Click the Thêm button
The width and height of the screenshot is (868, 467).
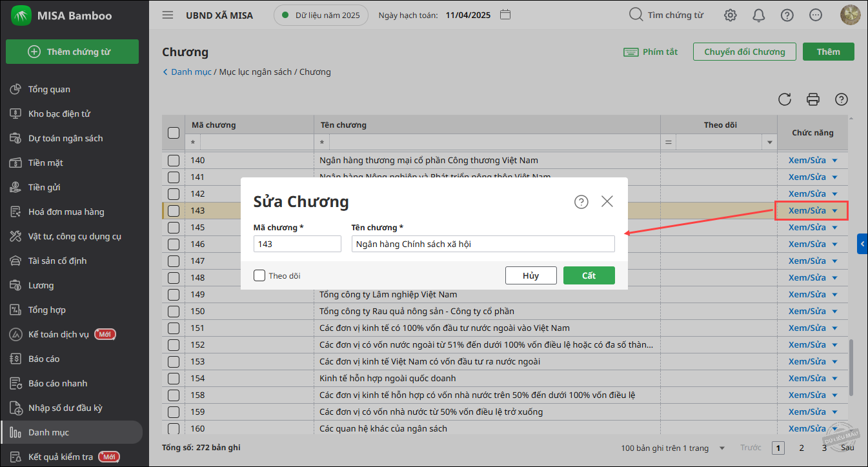point(829,52)
